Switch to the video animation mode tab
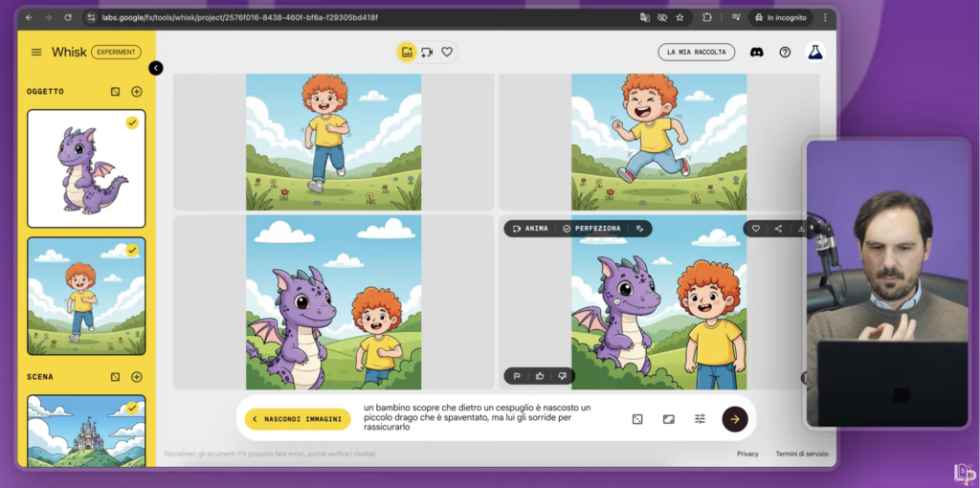Image resolution: width=980 pixels, height=488 pixels. tap(427, 53)
